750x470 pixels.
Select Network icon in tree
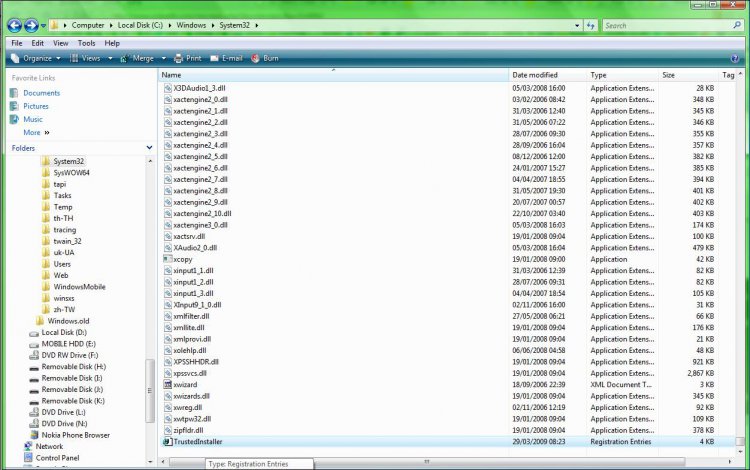coord(28,446)
